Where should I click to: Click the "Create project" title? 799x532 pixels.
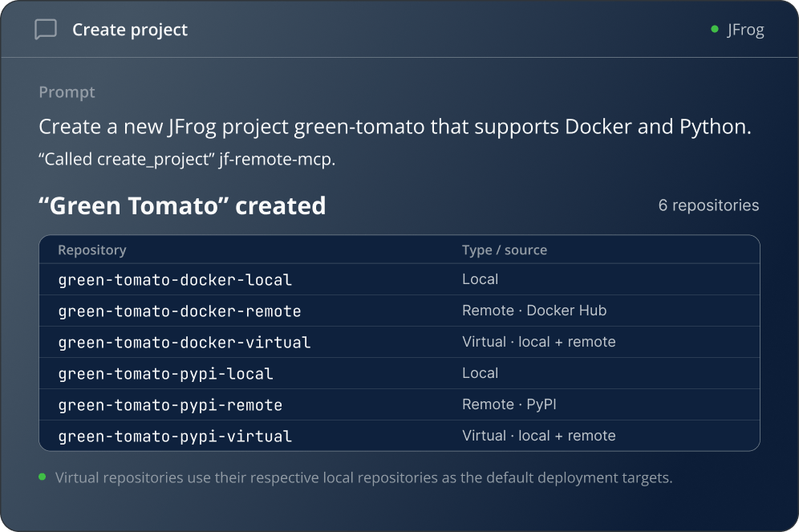[130, 30]
